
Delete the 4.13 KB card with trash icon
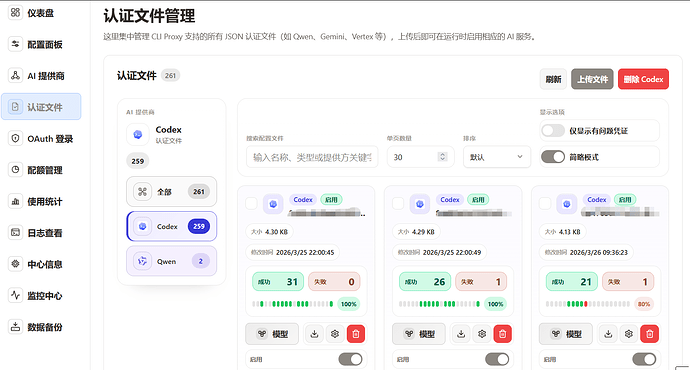650,334
